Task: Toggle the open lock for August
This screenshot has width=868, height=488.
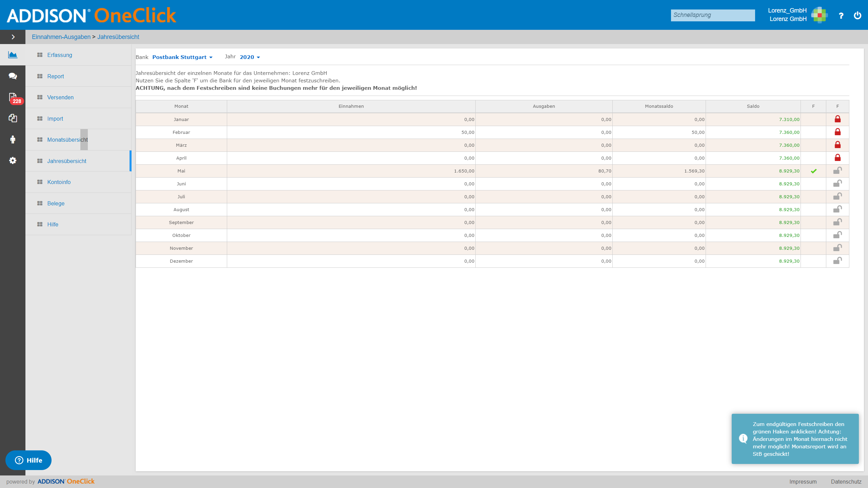Action: [x=837, y=209]
